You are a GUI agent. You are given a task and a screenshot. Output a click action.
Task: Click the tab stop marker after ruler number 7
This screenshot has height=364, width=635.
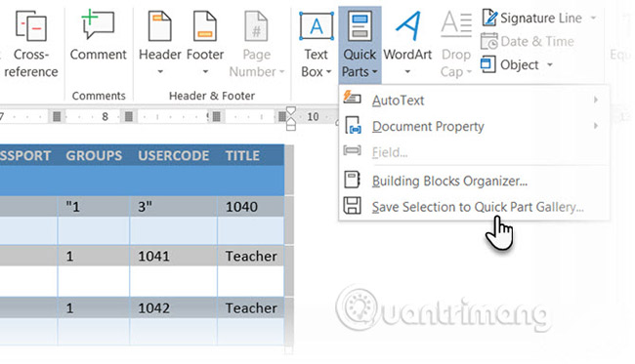57,117
